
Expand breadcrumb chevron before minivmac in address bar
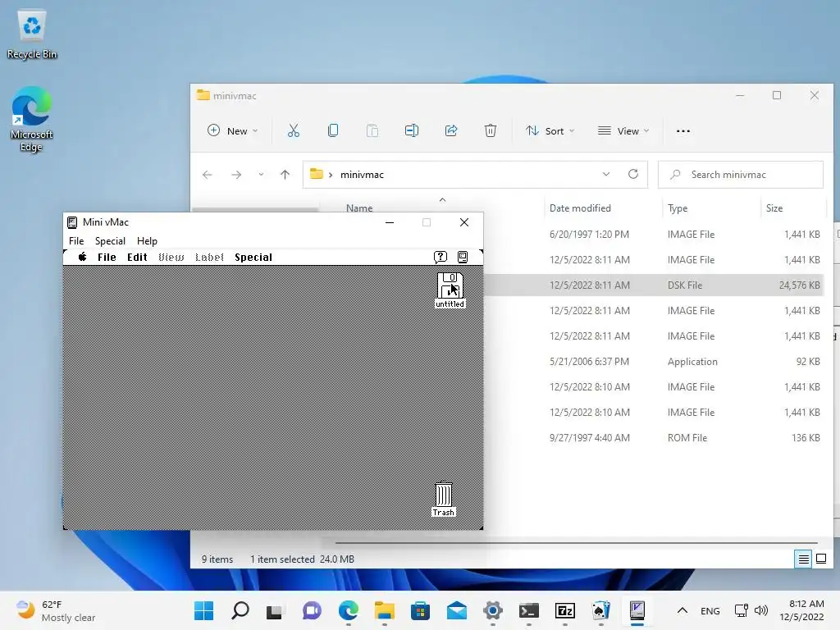tap(331, 175)
